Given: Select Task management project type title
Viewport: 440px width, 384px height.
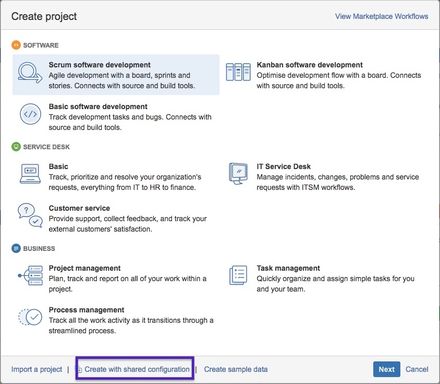Looking at the screenshot, I should point(288,268).
